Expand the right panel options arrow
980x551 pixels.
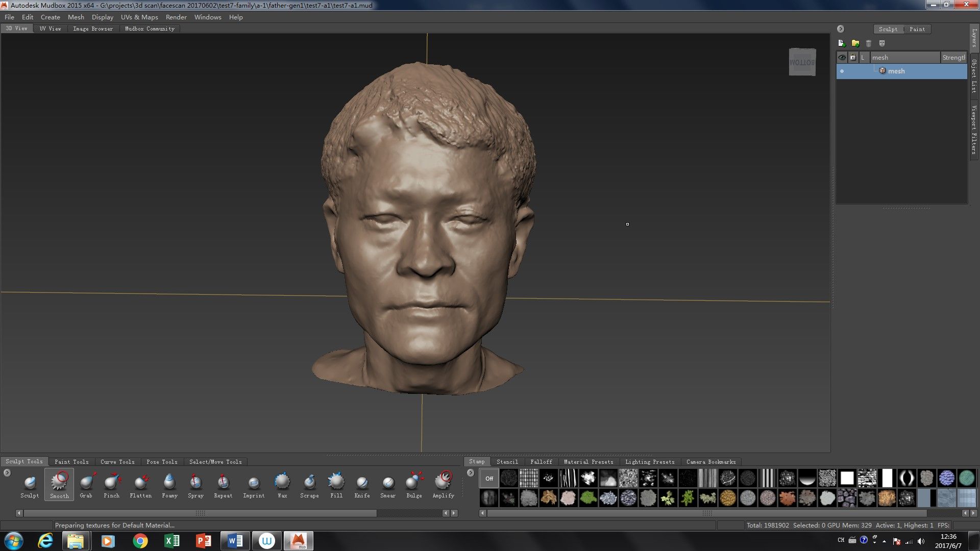coord(840,29)
